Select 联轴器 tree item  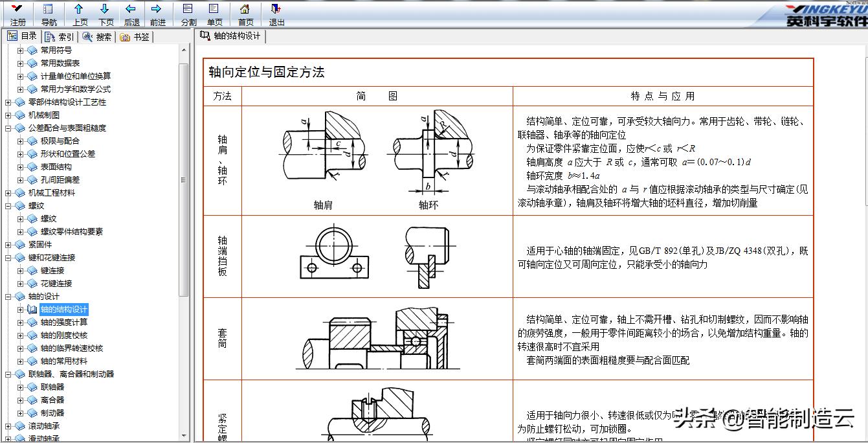(52, 387)
